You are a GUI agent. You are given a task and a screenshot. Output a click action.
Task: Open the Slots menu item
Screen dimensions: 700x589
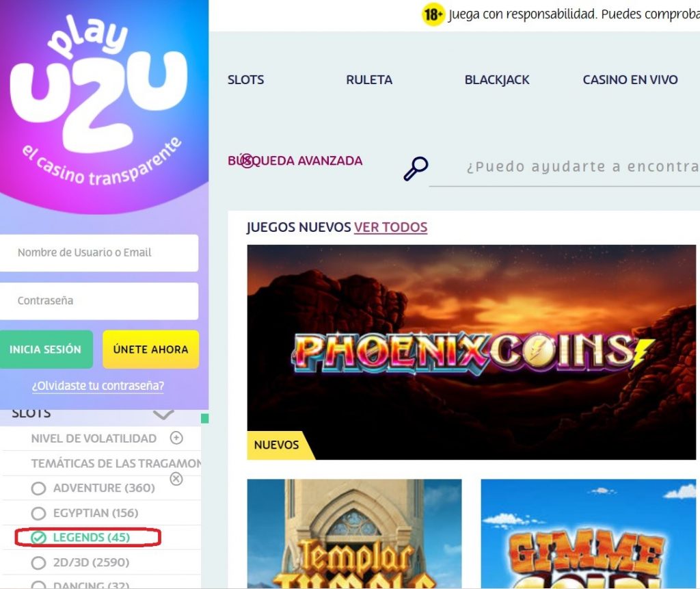[245, 80]
